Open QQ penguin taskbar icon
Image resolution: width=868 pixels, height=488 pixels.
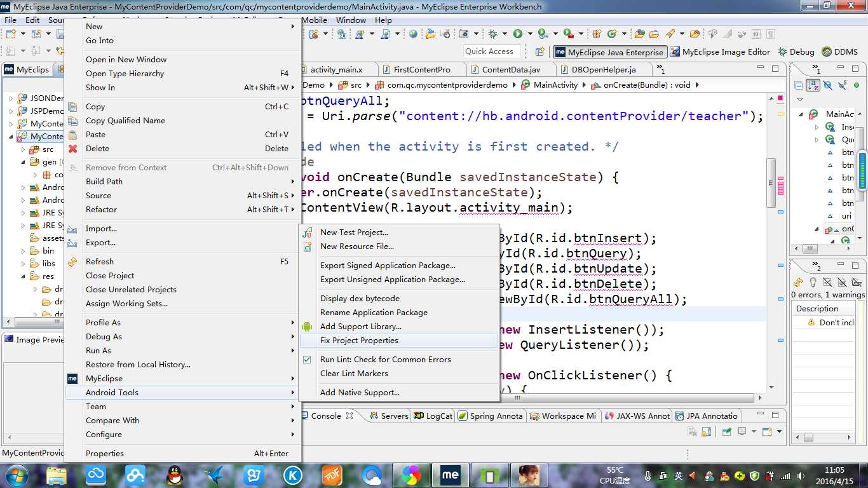[174, 475]
